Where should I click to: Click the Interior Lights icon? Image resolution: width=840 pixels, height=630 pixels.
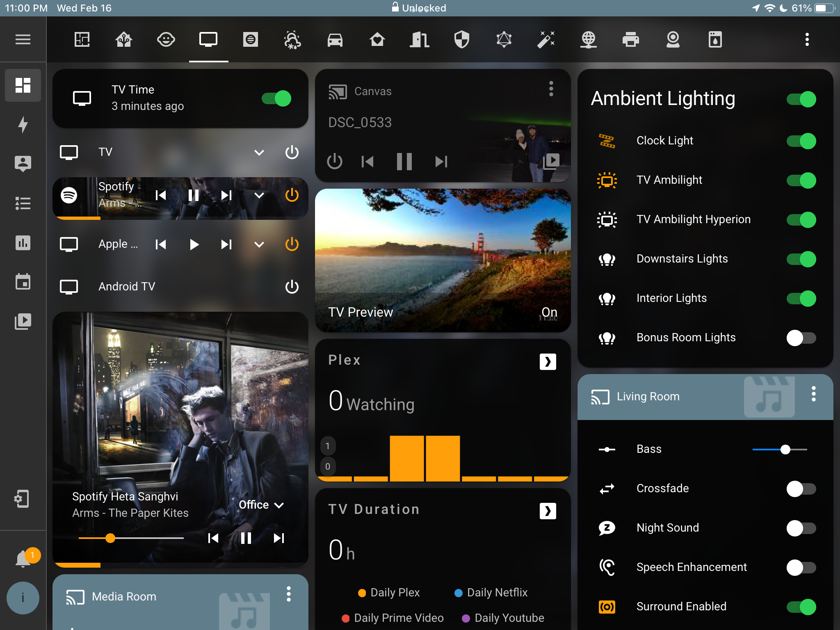(607, 298)
